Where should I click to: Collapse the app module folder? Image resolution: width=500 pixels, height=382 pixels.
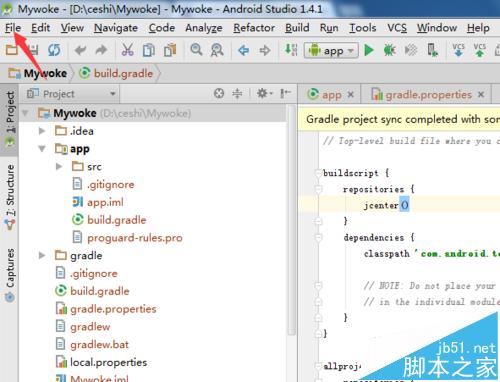click(42, 149)
